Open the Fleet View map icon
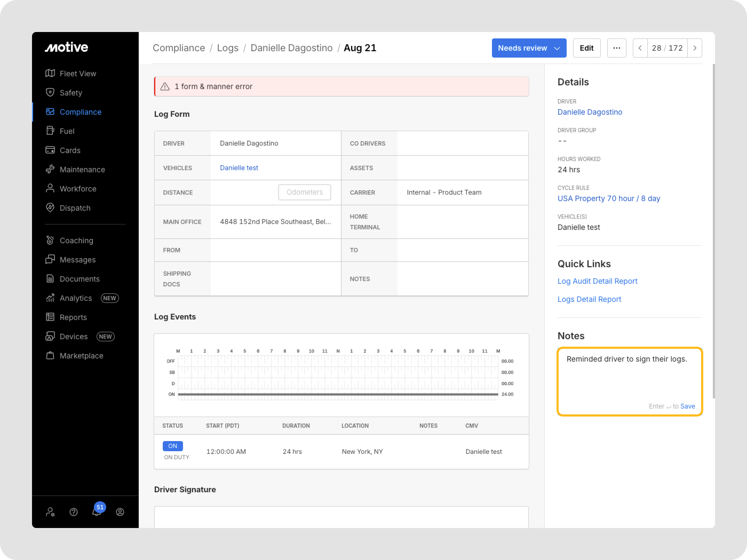 (50, 73)
